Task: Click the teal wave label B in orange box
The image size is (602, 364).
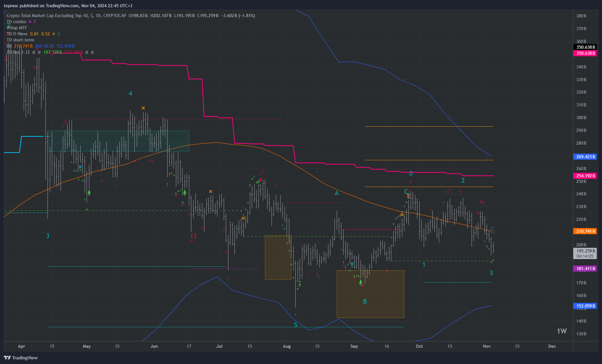Action: [x=365, y=302]
